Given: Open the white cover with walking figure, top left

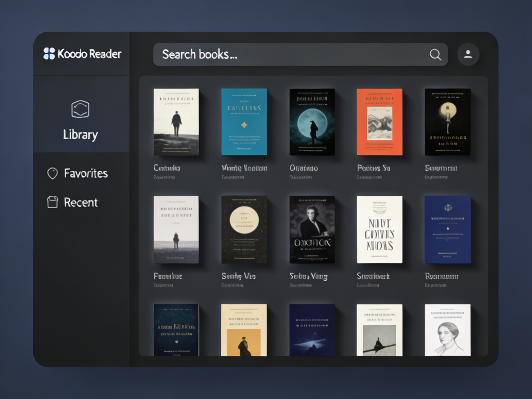Looking at the screenshot, I should coord(176,121).
